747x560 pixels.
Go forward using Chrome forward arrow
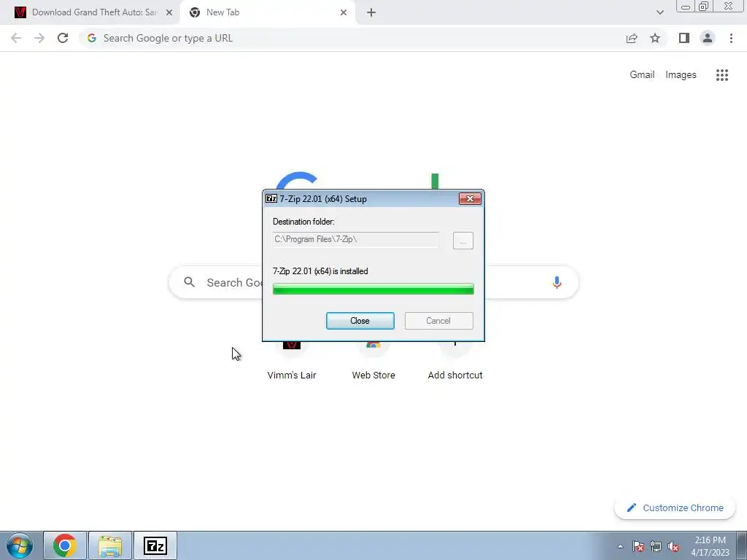pos(39,38)
